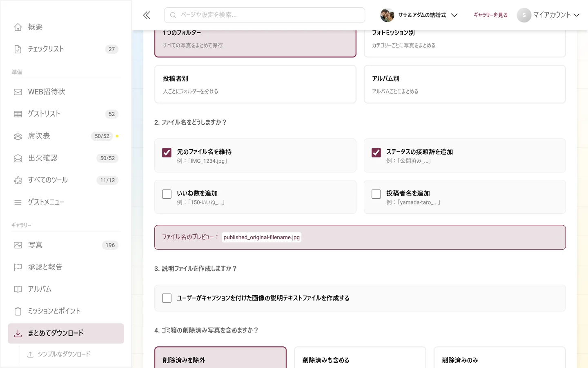The image size is (588, 368).
Task: Click the clipboard icon for ミッションとポイント
Action: pos(18,312)
